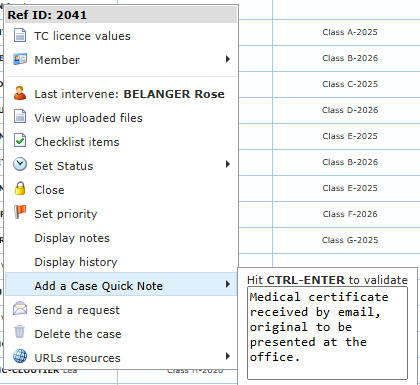The height and width of the screenshot is (385, 420).
Task: Expand the URLs resources submenu arrow
Action: click(228, 356)
